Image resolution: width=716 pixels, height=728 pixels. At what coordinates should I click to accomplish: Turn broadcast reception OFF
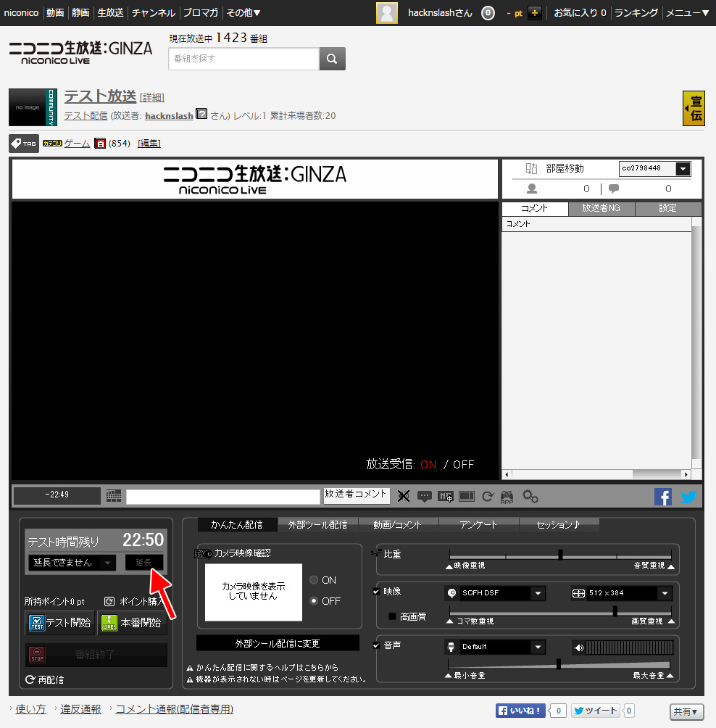coord(464,464)
